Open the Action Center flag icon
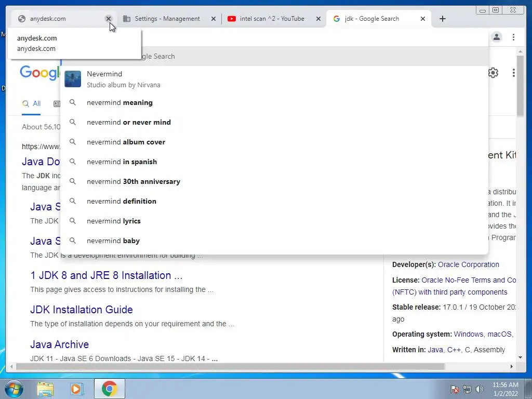Viewport: 532px width, 399px height. pos(455,389)
